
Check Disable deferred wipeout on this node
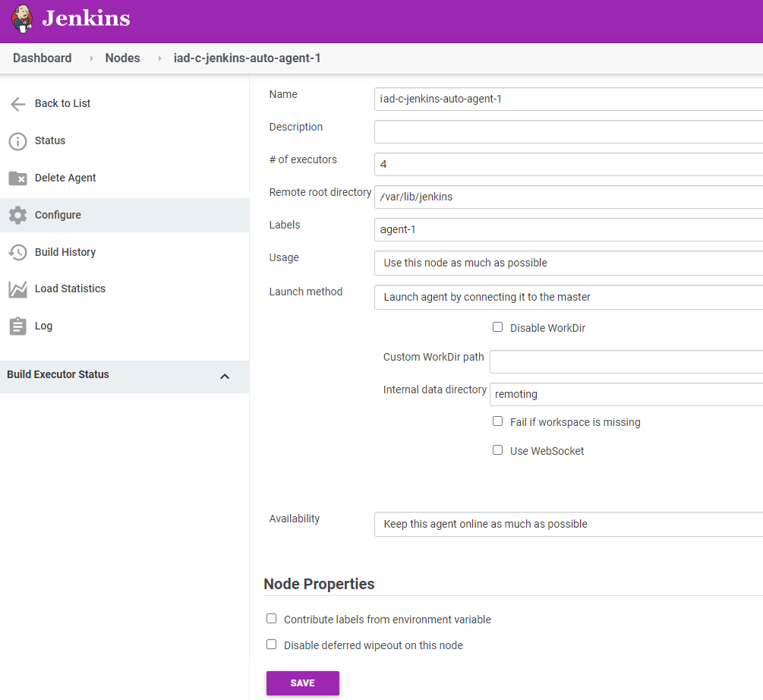[x=272, y=644]
